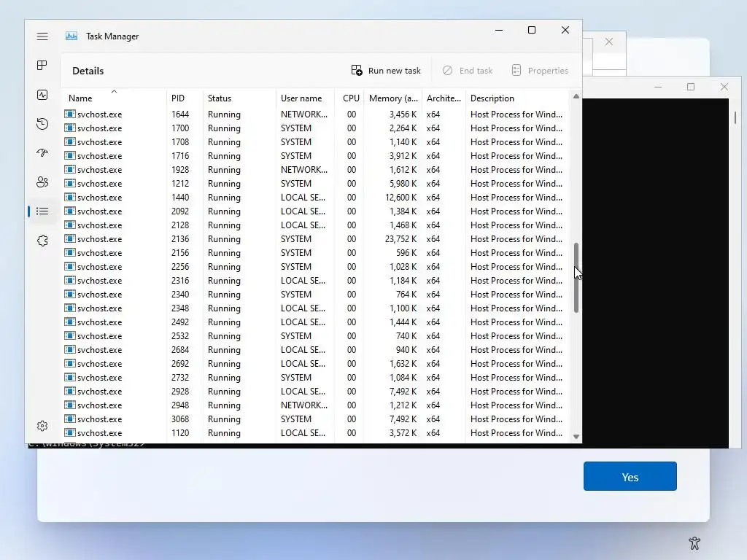This screenshot has width=747, height=560.
Task: Sort by the Status column header
Action: [239, 98]
